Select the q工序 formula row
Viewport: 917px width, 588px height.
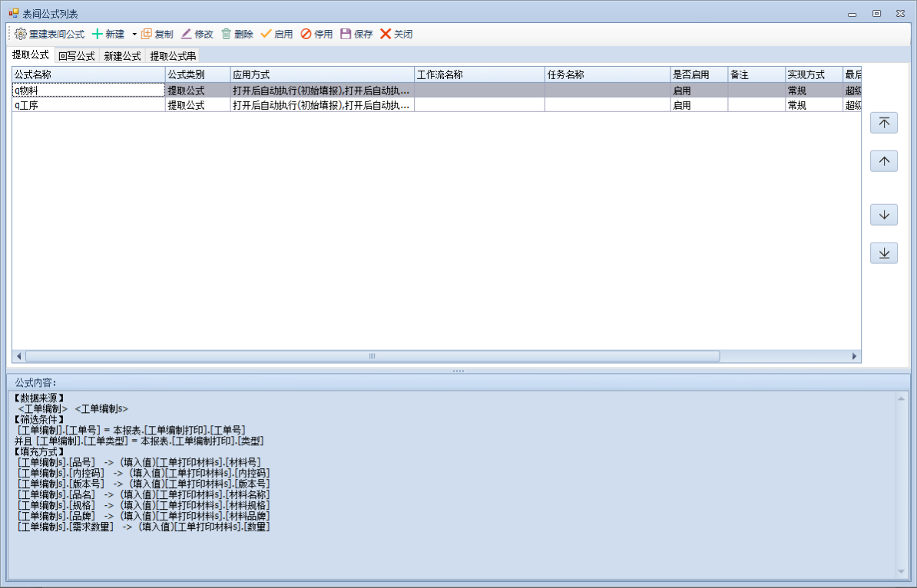coord(88,105)
